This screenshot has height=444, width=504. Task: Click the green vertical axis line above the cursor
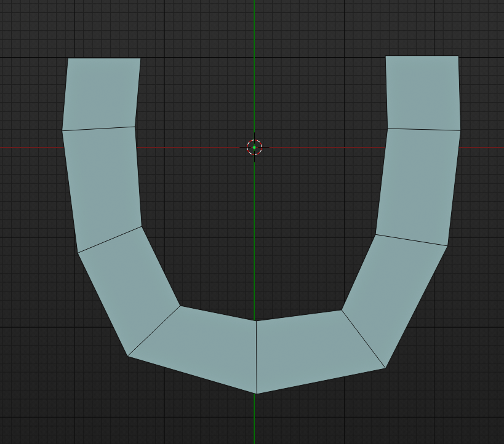(255, 74)
